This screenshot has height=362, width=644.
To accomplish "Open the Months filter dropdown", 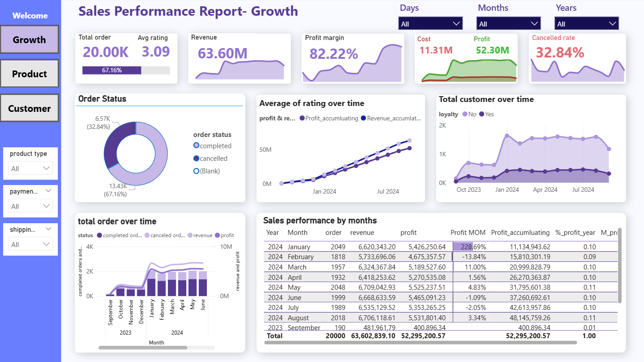I will 508,23.
